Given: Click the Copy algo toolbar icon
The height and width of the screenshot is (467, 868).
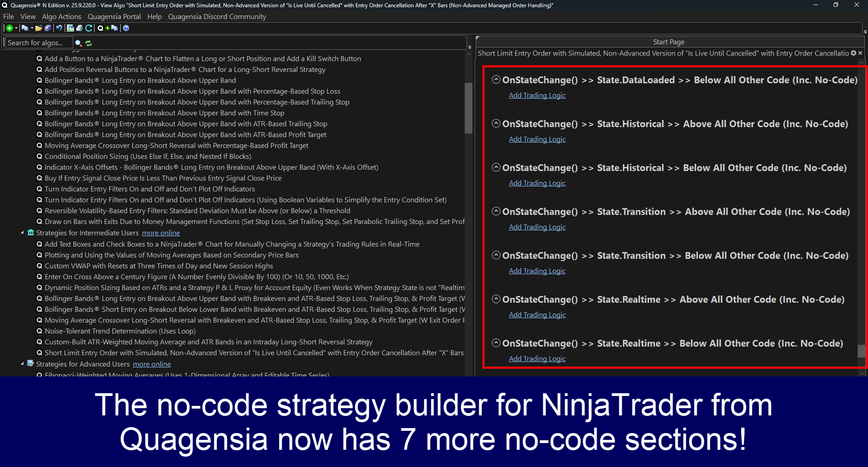Looking at the screenshot, I should point(25,28).
